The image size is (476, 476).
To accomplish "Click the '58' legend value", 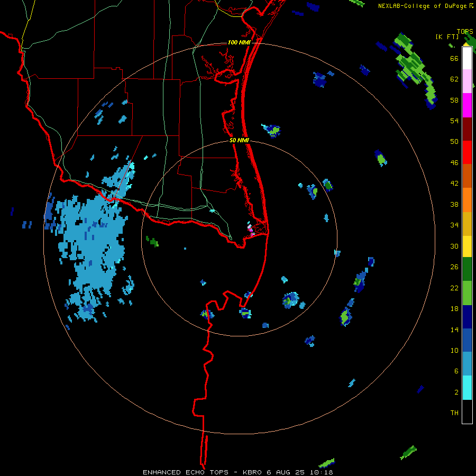I will 454,100.
